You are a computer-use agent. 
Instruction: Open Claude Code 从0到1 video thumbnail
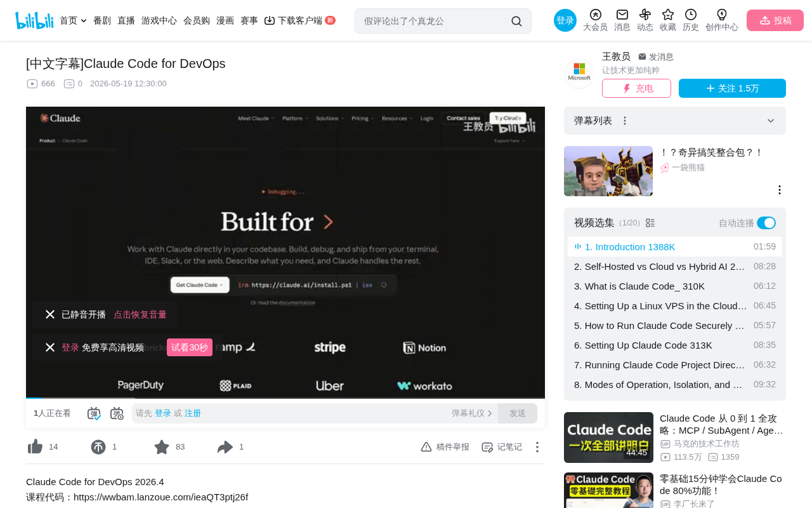[x=608, y=438]
